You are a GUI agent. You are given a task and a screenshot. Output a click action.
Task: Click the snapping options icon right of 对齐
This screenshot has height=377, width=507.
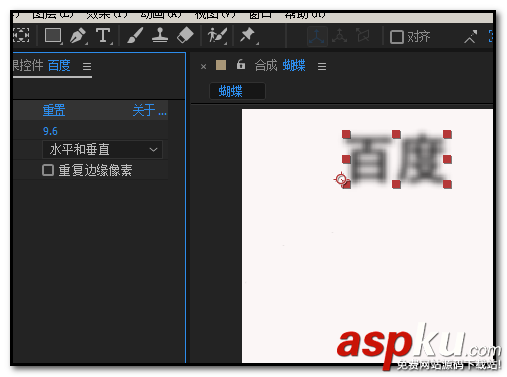pos(471,37)
